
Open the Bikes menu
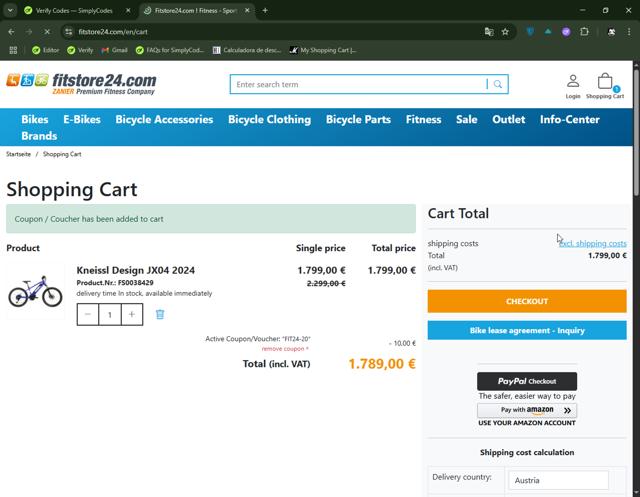(35, 119)
